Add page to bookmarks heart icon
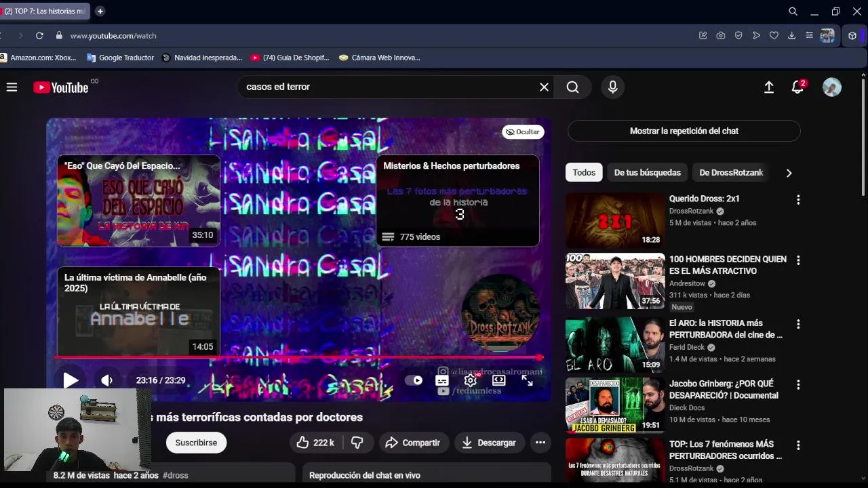Screen dimensions: 868x488 click(x=774, y=36)
